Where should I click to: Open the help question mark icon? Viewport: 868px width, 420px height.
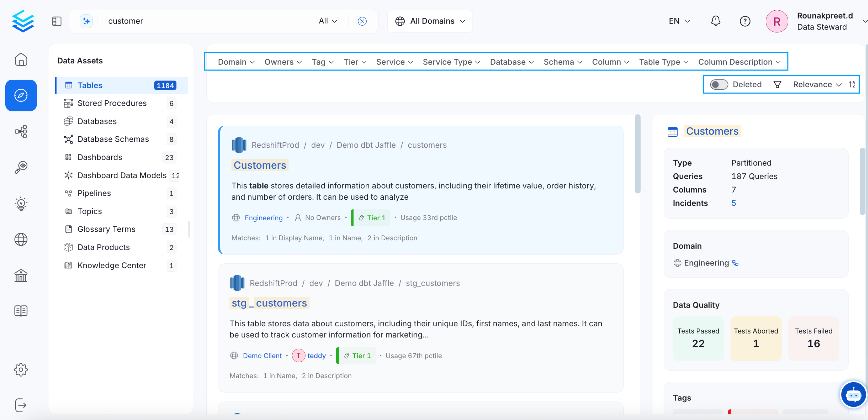745,21
